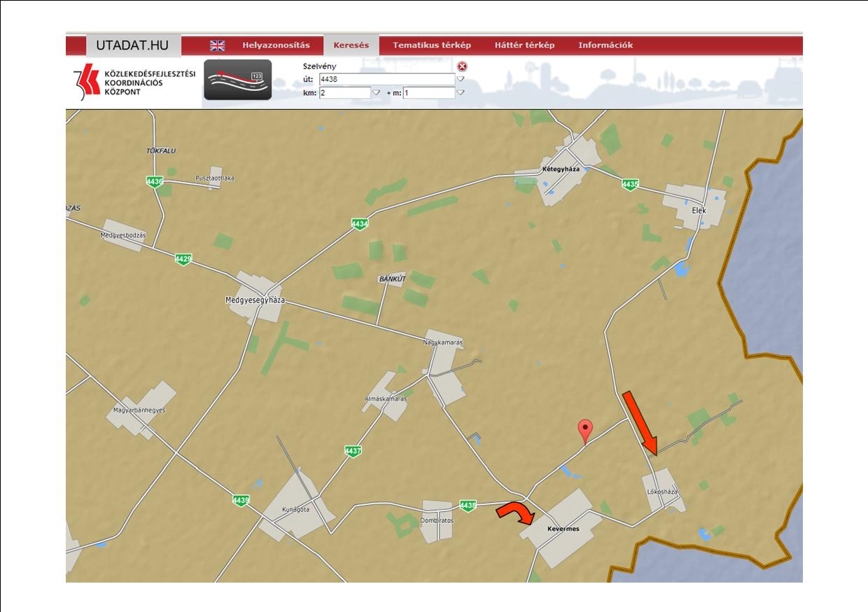Click the 4435 road shield near Elek

click(630, 184)
